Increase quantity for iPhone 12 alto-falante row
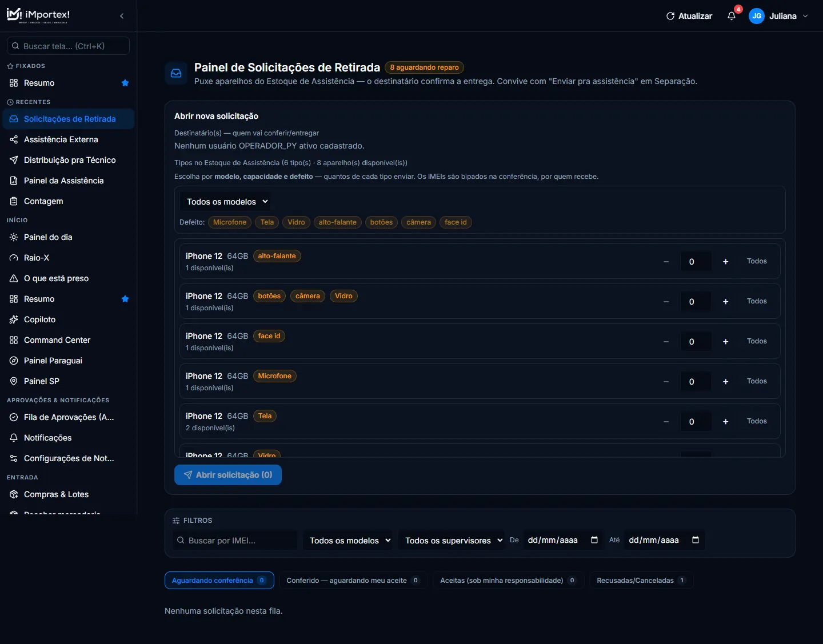 click(725, 262)
